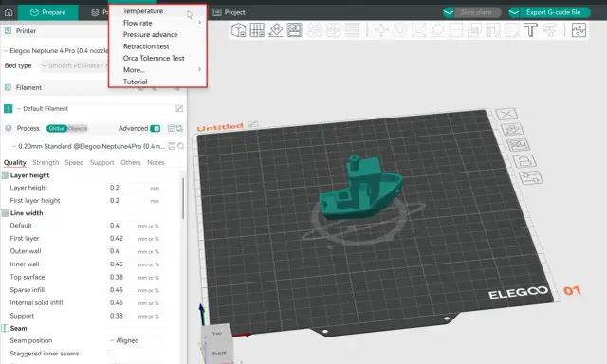Open the Export G-code dropdown arrow

click(x=514, y=12)
